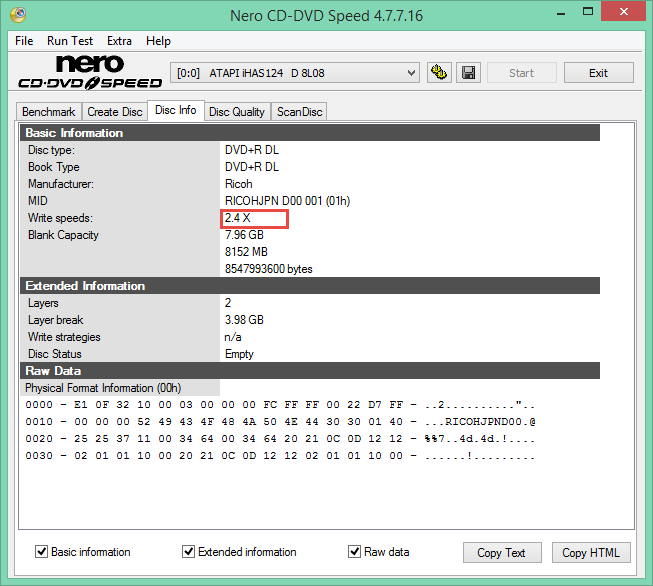This screenshot has width=653, height=586.
Task: Click the Write strategies value n/a
Action: [233, 337]
